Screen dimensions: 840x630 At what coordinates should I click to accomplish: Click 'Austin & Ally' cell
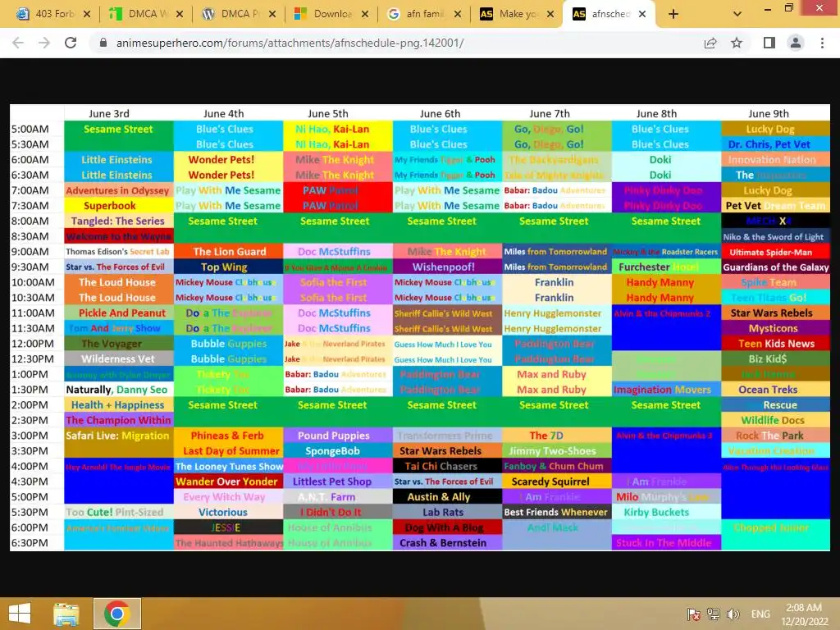(x=447, y=496)
